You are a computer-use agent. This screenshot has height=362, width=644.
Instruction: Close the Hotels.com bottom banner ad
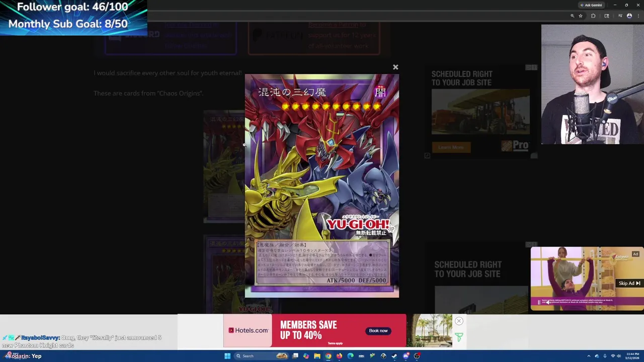pos(459,321)
